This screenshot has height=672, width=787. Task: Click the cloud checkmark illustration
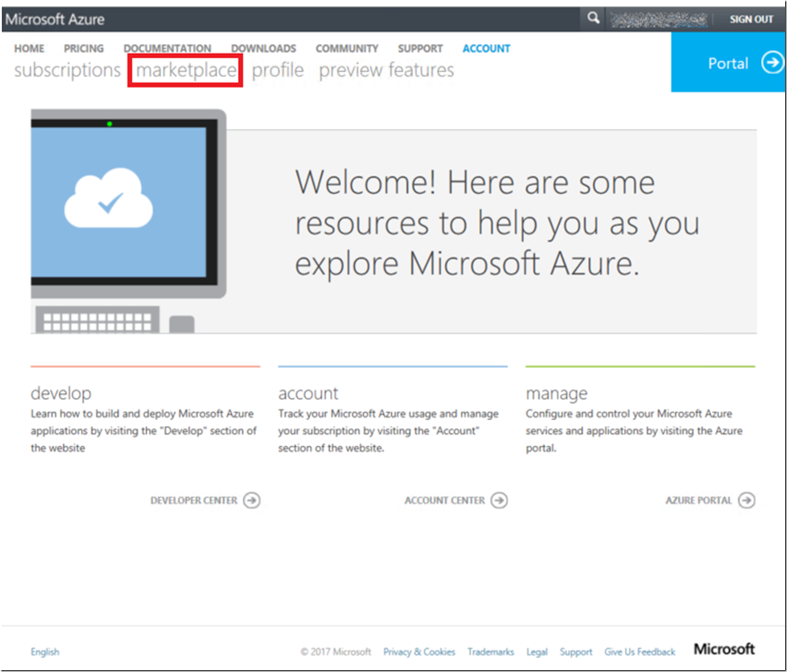109,198
